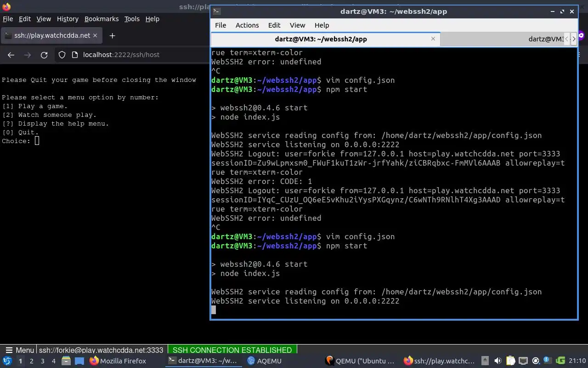Image resolution: width=588 pixels, height=368 pixels.
Task: Open the removable media eject tray icon
Action: [485, 361]
